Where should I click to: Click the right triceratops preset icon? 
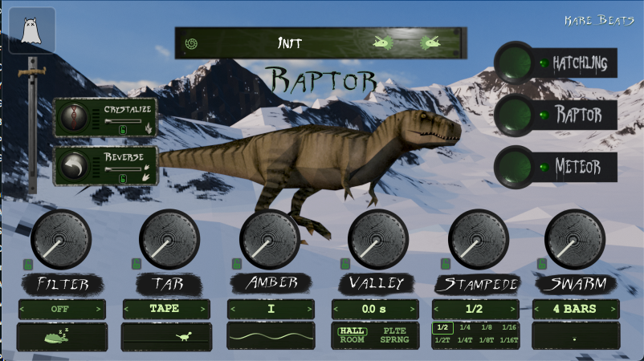click(430, 42)
